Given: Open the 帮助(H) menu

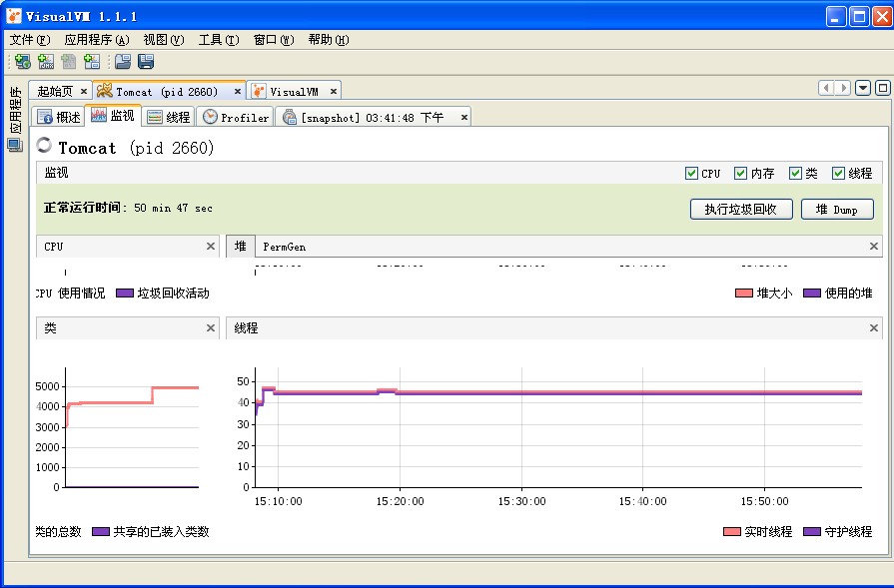Looking at the screenshot, I should tap(329, 40).
